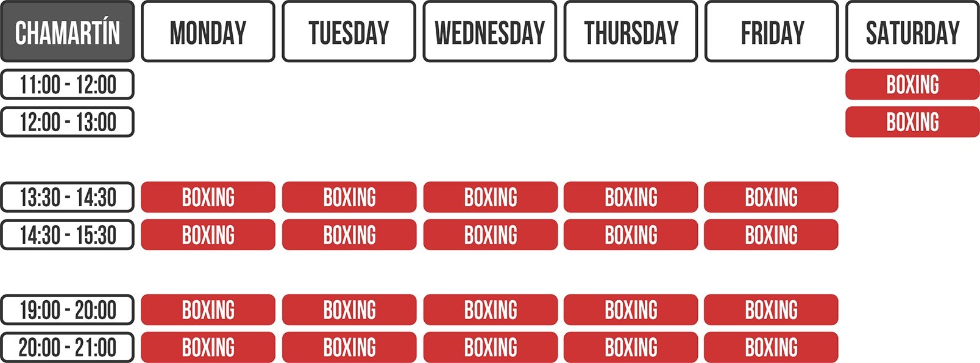
Task: Click the Friday day header
Action: click(772, 32)
